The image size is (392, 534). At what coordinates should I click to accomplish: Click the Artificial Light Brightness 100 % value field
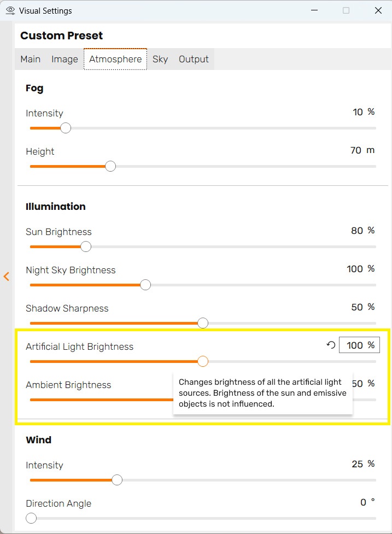click(x=359, y=345)
